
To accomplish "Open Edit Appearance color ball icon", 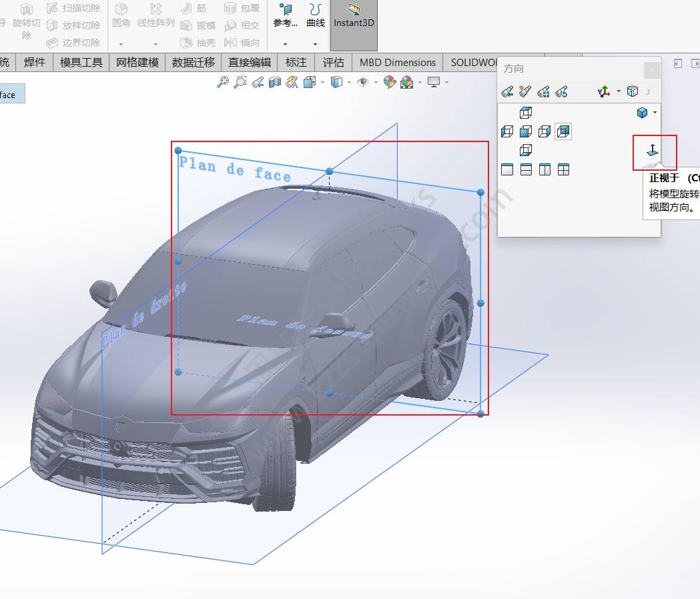I will coord(389,82).
